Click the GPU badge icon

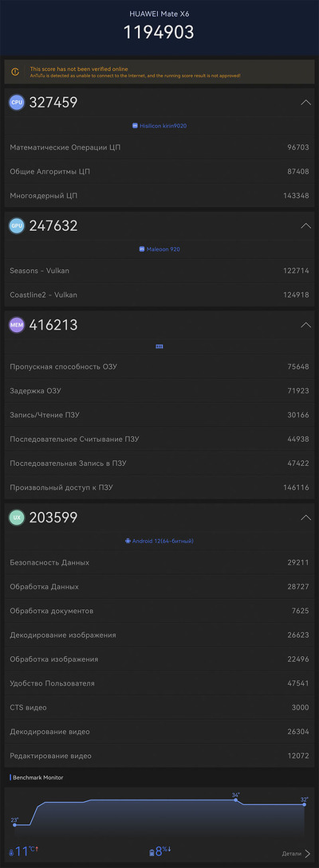click(x=17, y=226)
